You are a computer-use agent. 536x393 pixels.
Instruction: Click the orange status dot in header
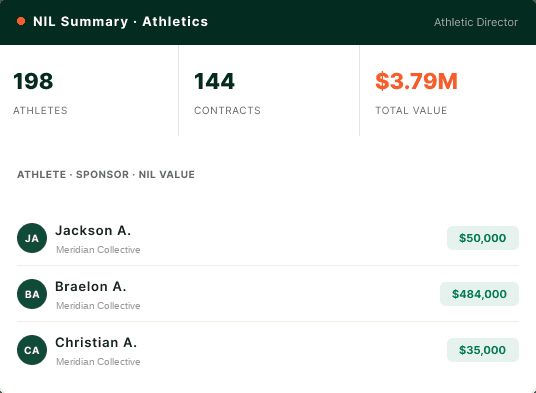pyautogui.click(x=21, y=21)
